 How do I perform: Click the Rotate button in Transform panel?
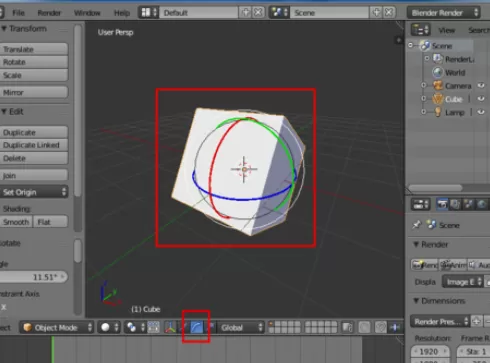[34, 62]
